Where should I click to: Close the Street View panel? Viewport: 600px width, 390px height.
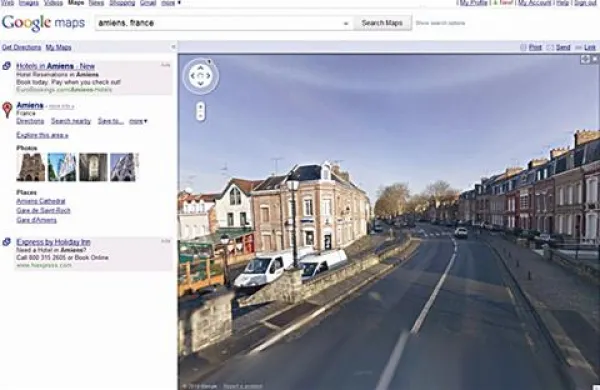pyautogui.click(x=595, y=59)
